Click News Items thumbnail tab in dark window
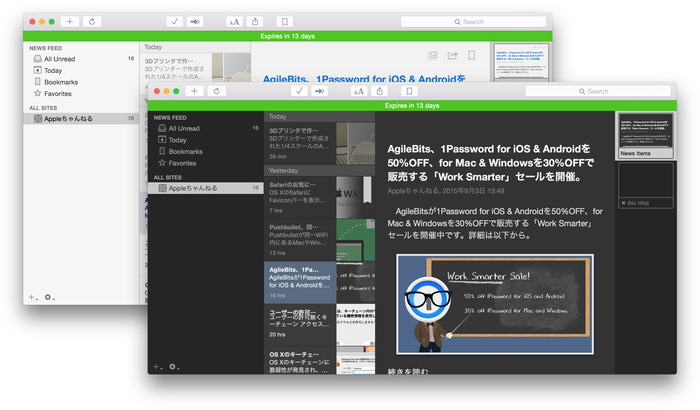 646,135
